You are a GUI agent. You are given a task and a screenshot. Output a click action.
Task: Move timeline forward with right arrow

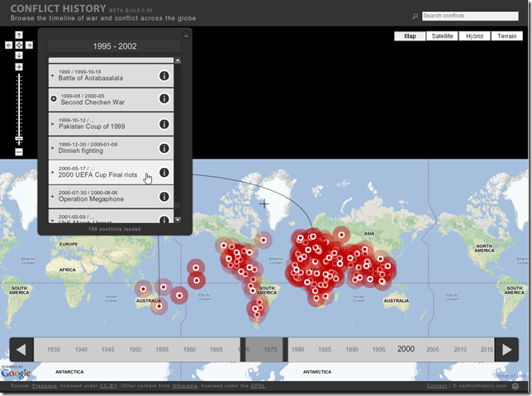point(506,350)
